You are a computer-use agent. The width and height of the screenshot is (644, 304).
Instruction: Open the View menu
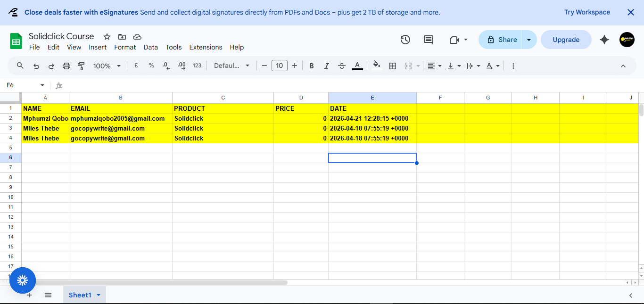click(x=74, y=47)
